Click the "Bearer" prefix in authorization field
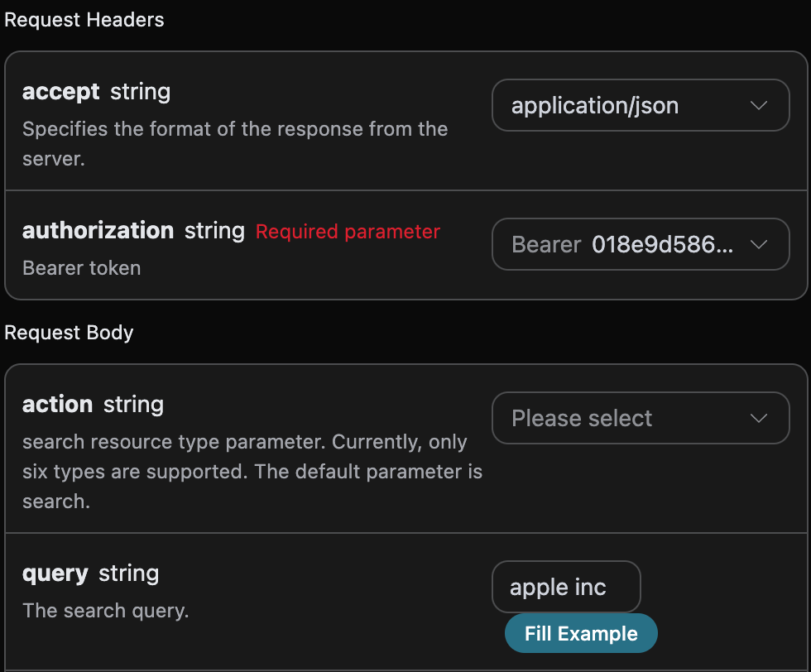The height and width of the screenshot is (672, 811). point(546,244)
